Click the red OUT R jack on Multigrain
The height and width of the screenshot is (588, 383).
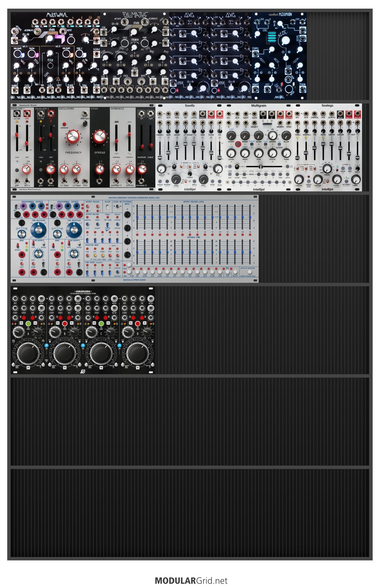[x=289, y=113]
